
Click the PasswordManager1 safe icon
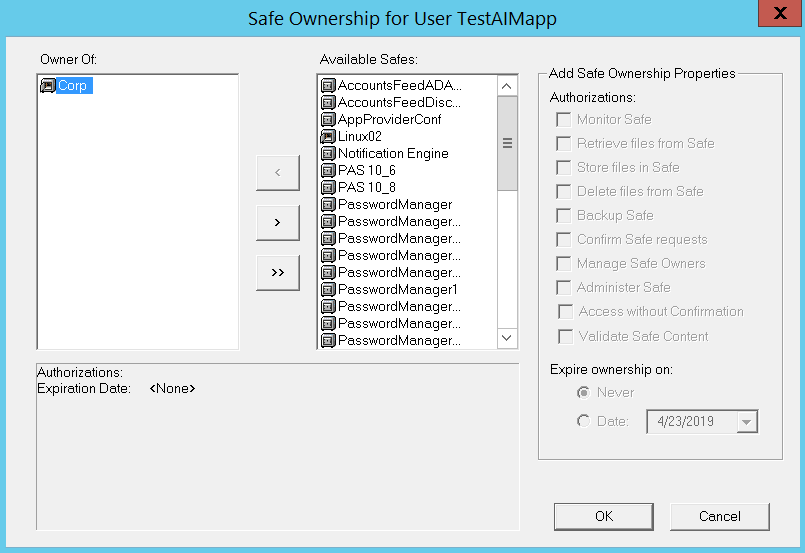pyautogui.click(x=327, y=290)
